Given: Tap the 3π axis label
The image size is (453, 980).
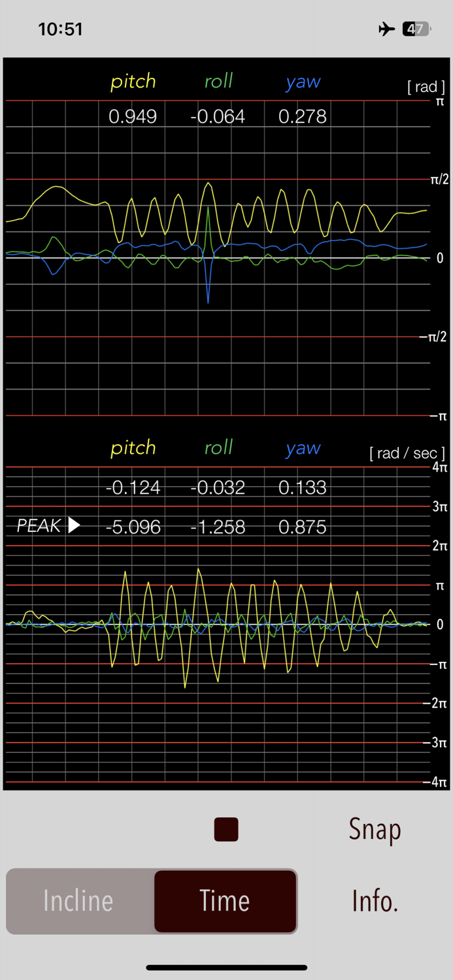Looking at the screenshot, I should pos(439,506).
